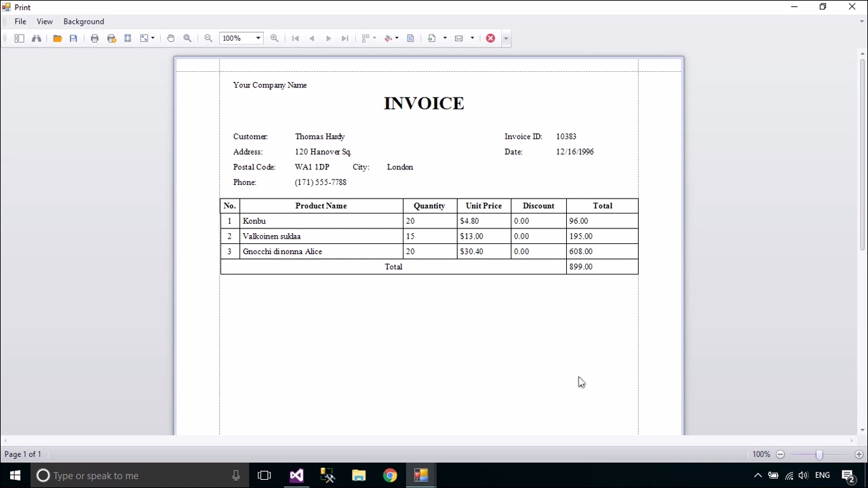Image resolution: width=868 pixels, height=488 pixels.
Task: Select the Hand tool
Action: pos(171,39)
